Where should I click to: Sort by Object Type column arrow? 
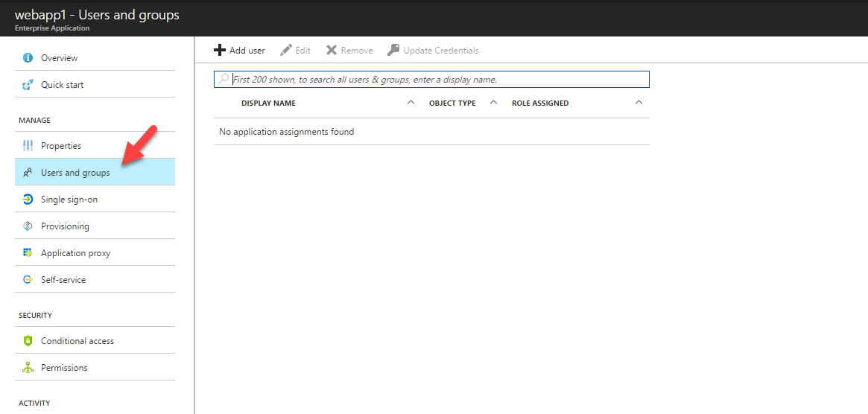pos(494,103)
